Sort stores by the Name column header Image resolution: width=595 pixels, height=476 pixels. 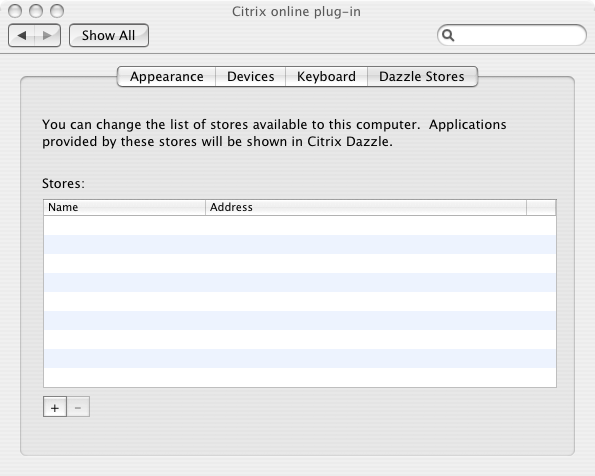[x=124, y=207]
